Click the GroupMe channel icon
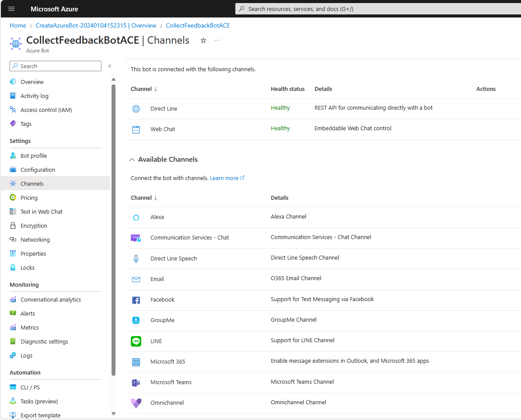The height and width of the screenshot is (420, 521). pos(136,320)
